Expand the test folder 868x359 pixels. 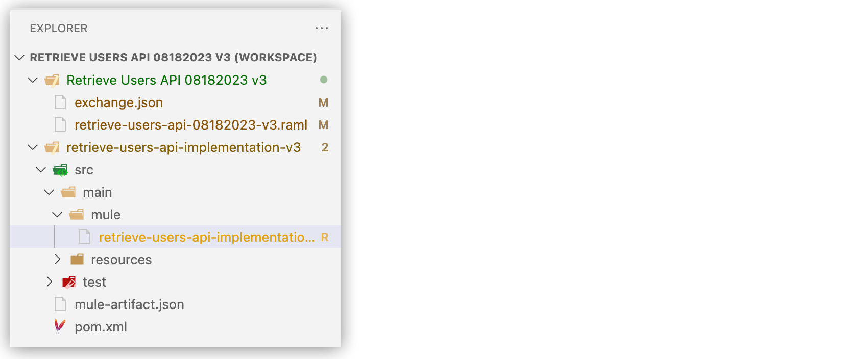[x=50, y=281]
